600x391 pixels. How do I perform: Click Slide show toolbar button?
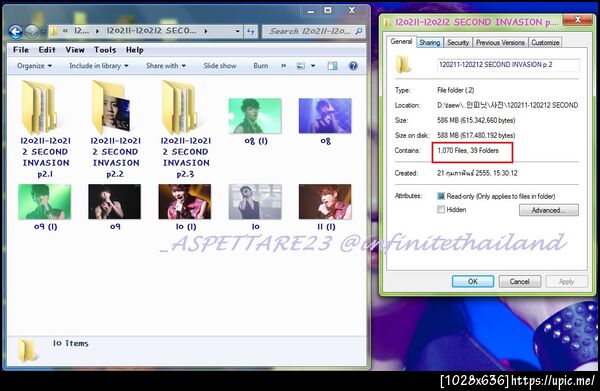pos(220,66)
